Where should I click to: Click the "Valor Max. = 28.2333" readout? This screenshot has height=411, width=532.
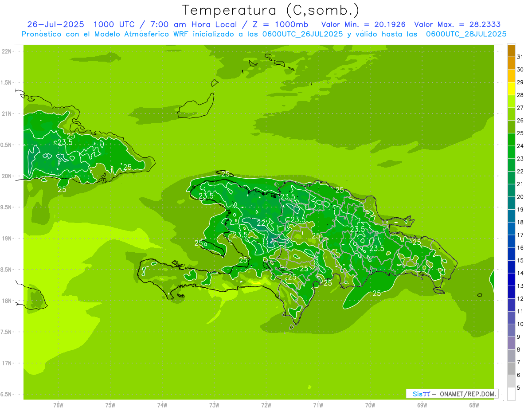457,24
